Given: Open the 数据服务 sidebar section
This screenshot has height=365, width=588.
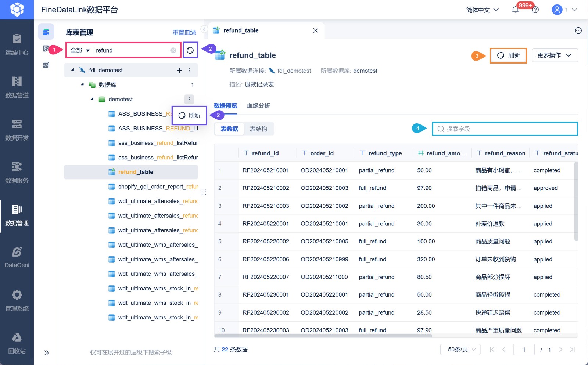Looking at the screenshot, I should 17,173.
